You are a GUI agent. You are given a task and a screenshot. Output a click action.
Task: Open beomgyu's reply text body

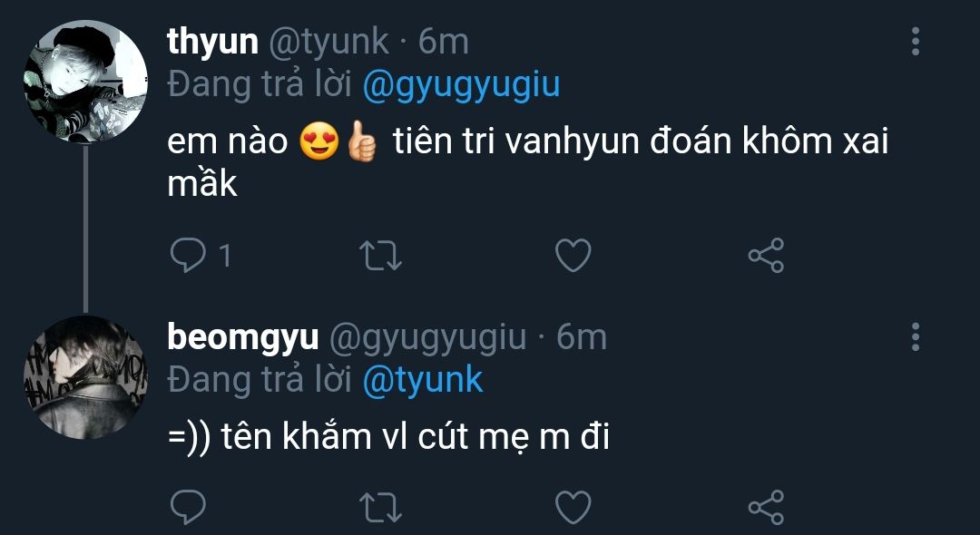[x=388, y=438]
